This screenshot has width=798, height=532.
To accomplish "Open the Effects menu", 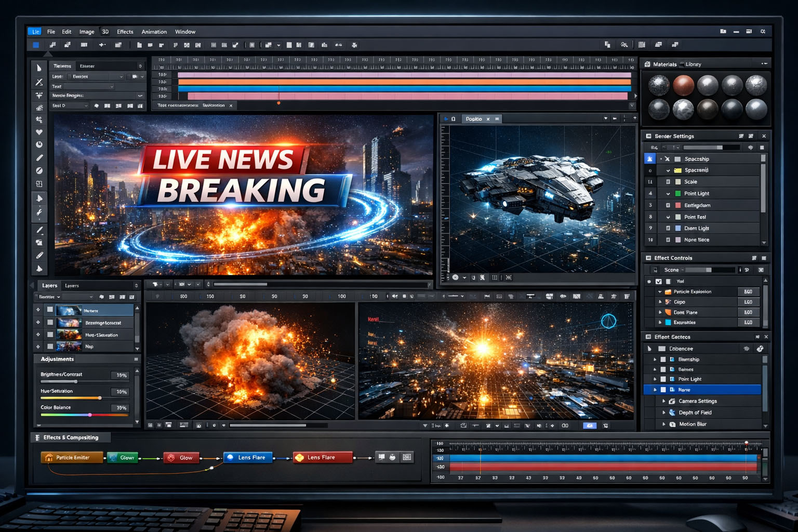I will point(125,32).
